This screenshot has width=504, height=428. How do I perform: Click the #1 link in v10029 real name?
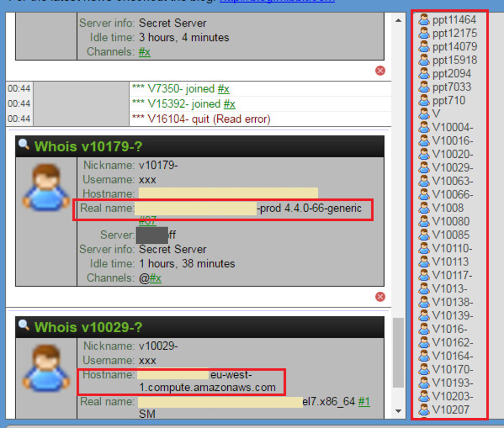[x=364, y=402]
